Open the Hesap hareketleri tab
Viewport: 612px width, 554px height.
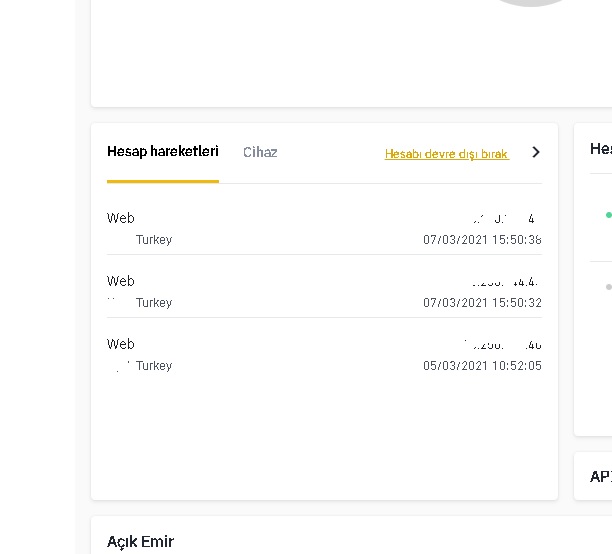coord(162,152)
